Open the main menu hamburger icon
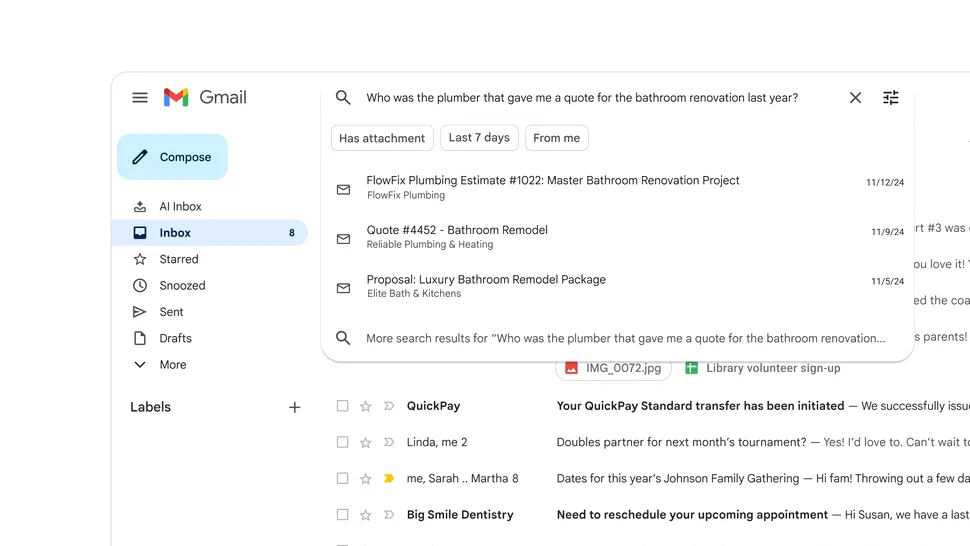Image resolution: width=970 pixels, height=546 pixels. tap(140, 97)
